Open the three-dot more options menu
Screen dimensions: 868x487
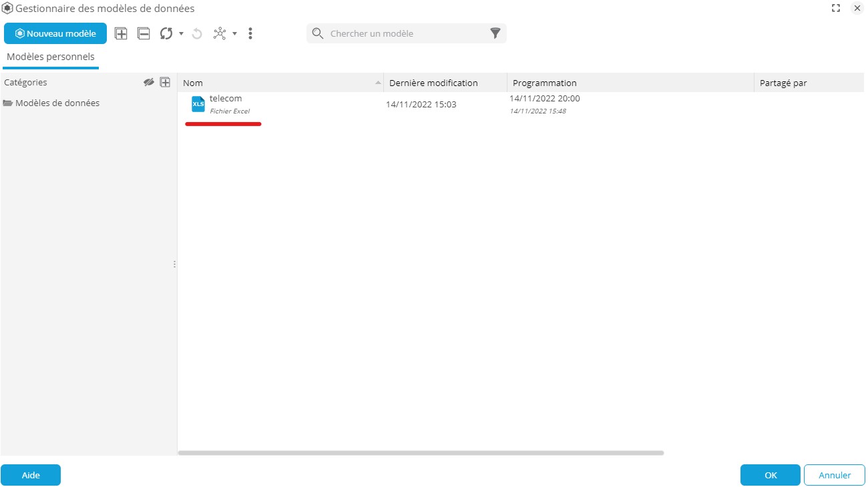tap(250, 33)
